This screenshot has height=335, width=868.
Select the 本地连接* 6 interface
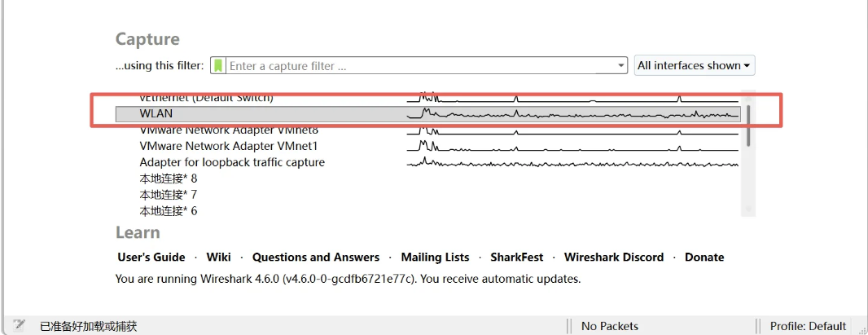click(169, 211)
